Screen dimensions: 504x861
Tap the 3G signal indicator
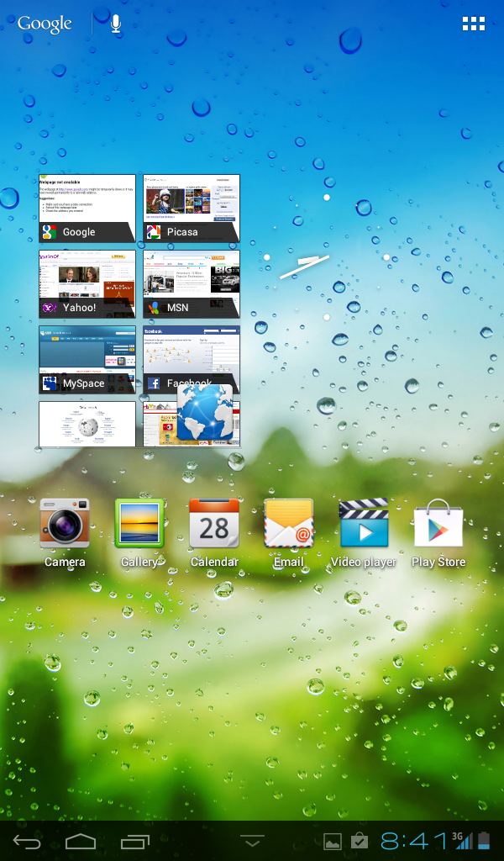[462, 841]
